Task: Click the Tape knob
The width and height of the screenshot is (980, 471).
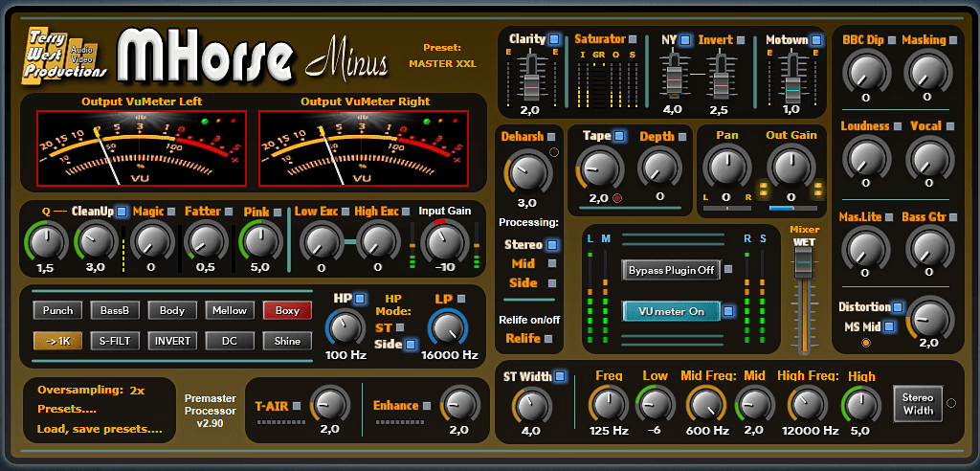Action: point(599,168)
